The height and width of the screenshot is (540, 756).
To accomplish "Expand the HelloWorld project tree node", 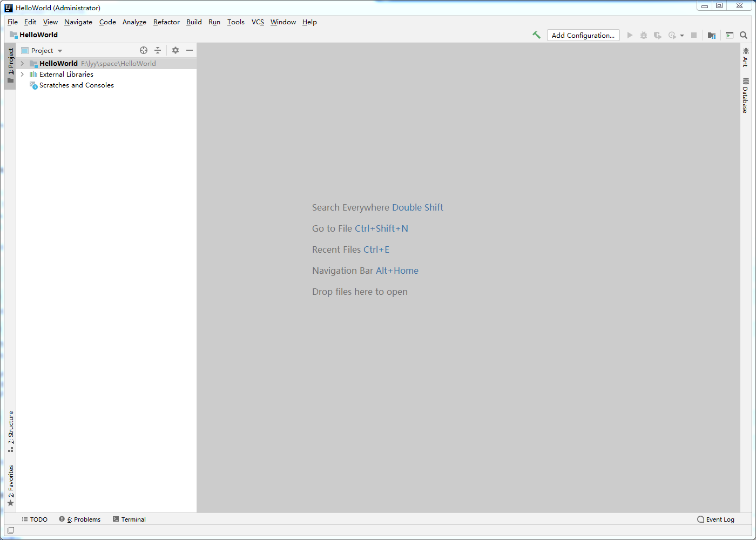I will tap(22, 63).
